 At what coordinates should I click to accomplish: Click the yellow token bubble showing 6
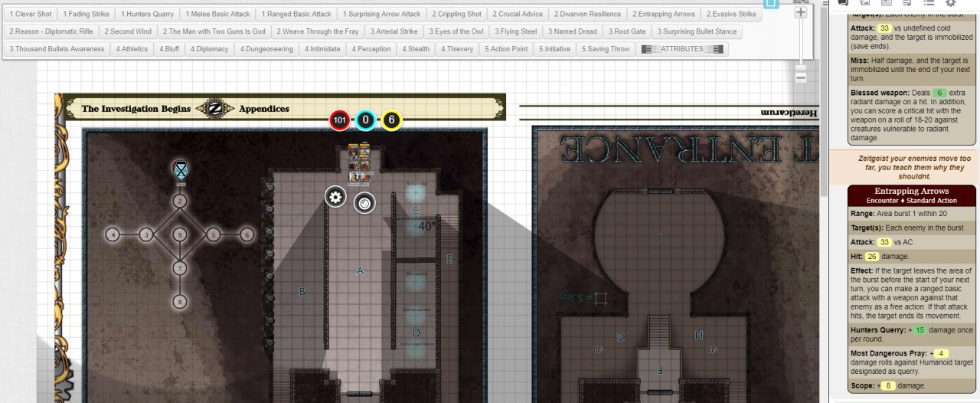click(391, 120)
